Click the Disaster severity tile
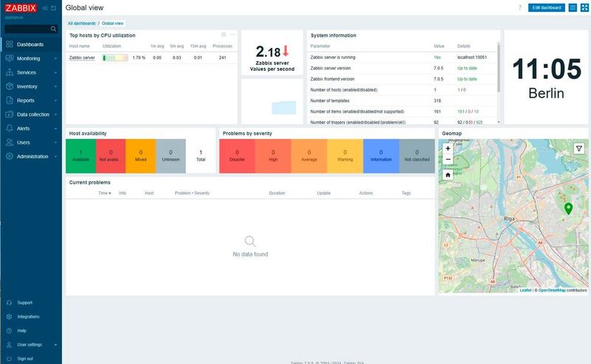 tap(237, 156)
